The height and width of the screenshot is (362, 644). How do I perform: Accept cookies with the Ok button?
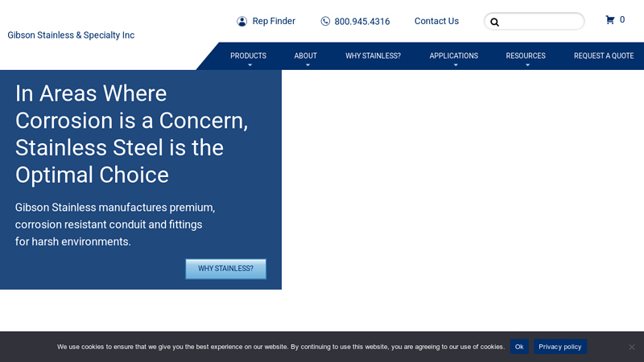pyautogui.click(x=519, y=347)
